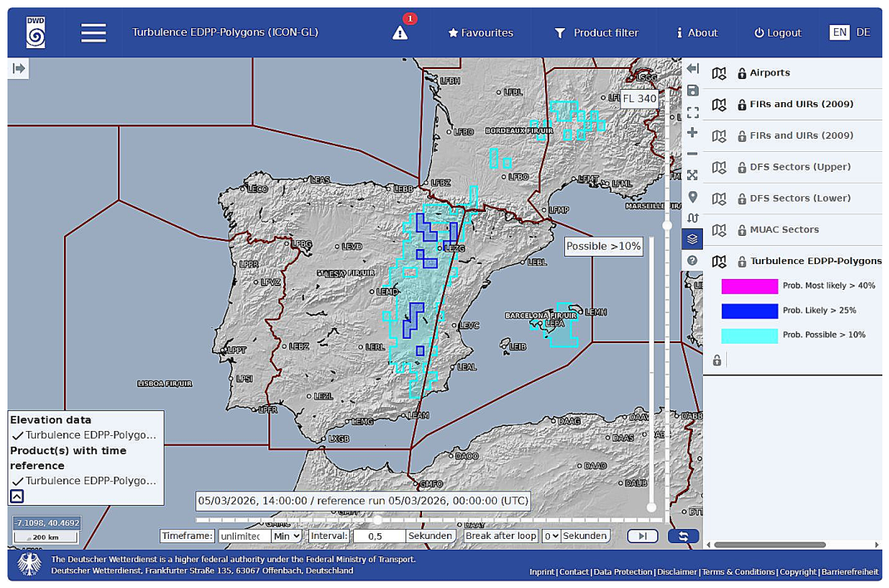Viewport: 889px width, 588px height.
Task: Open the Data Protection footer link
Action: click(x=622, y=571)
